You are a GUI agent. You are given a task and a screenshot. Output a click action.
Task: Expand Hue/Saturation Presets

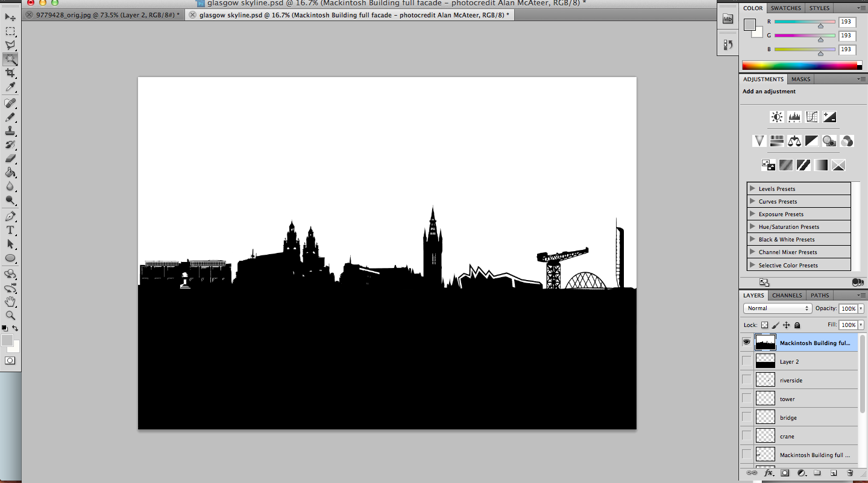point(752,226)
